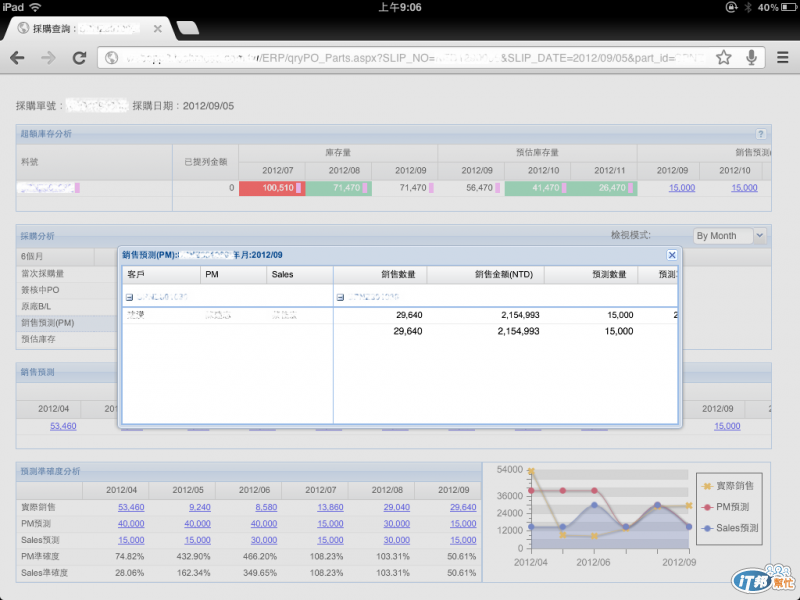Go back with the browser back arrow
800x600 pixels.
[x=17, y=58]
